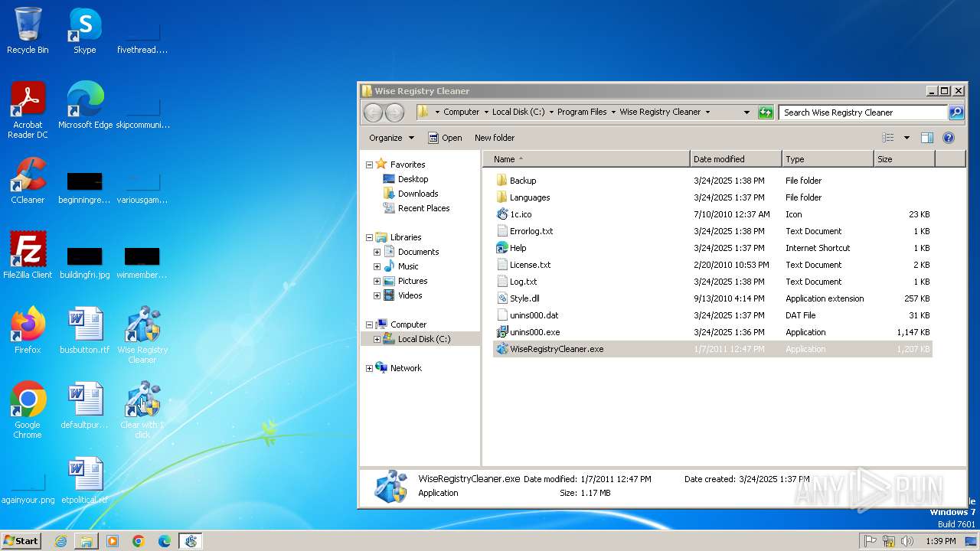This screenshot has width=980, height=551.
Task: Click the Start button
Action: tap(21, 541)
